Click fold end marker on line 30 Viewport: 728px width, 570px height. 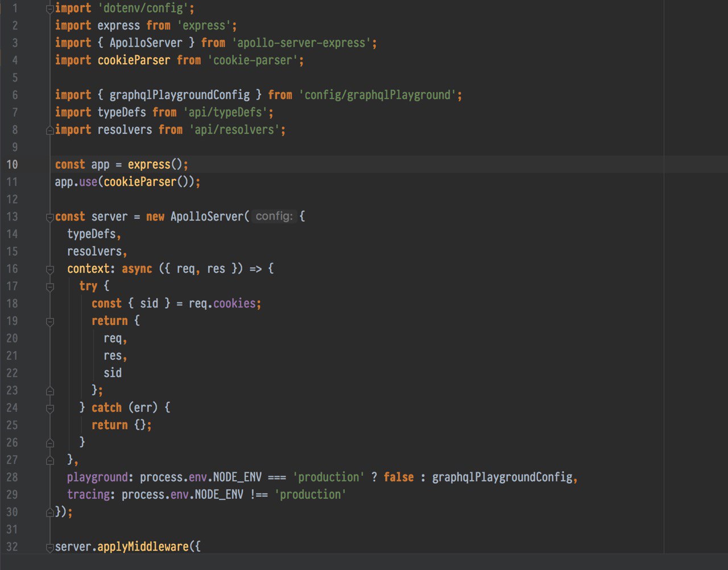[50, 512]
